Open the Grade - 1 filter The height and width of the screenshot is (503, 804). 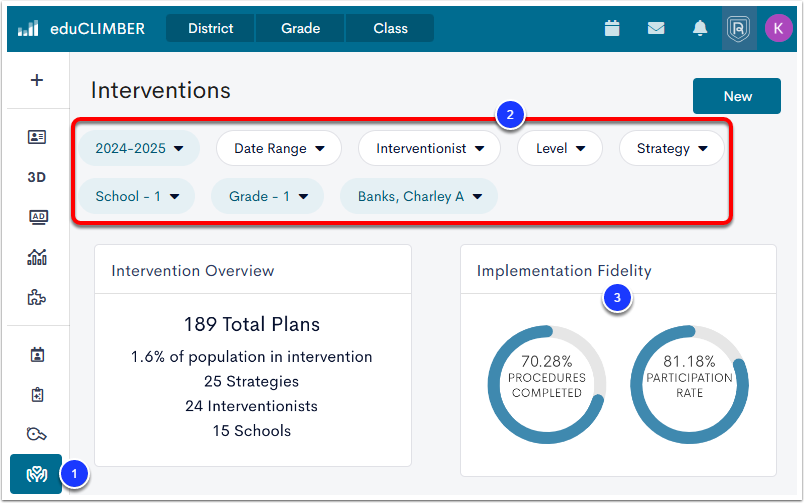click(x=268, y=196)
